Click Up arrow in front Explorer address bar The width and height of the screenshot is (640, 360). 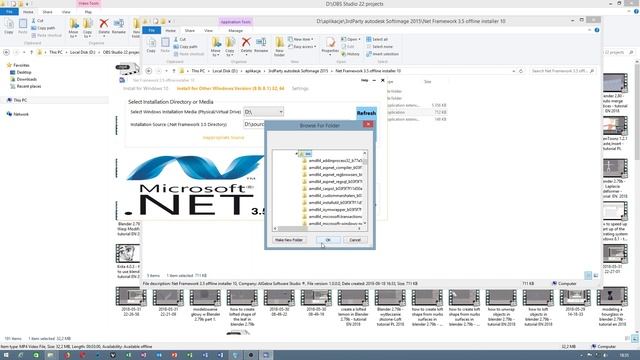174,71
